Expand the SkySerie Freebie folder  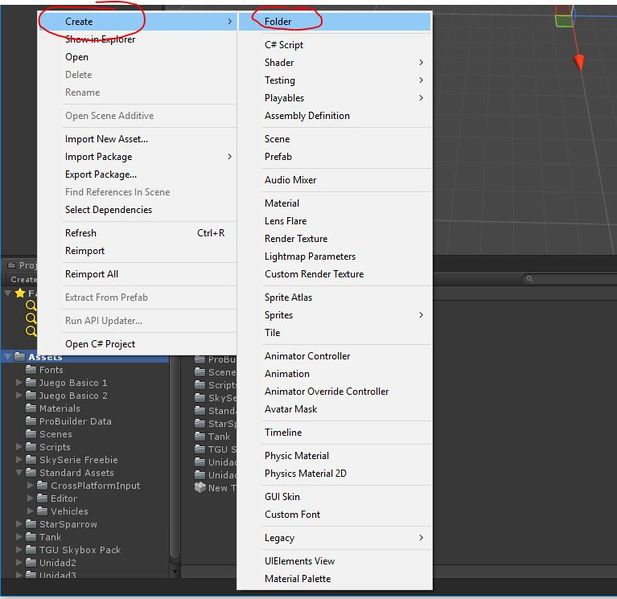19,460
